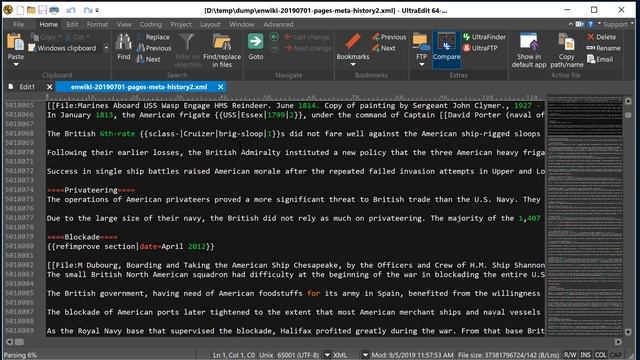Jump to Next bookmark
Viewport: 640px width, 360px height.
[x=383, y=48]
